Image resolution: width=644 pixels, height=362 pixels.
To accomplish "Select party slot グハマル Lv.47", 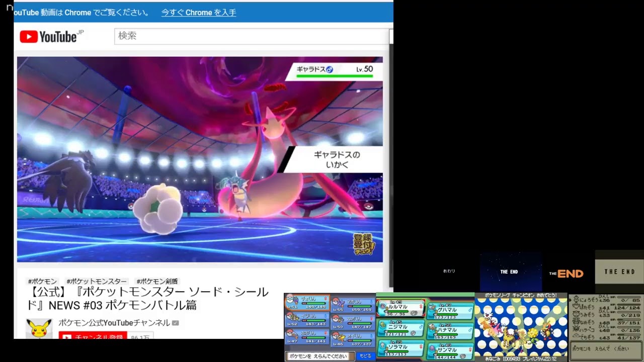I will coord(450,311).
